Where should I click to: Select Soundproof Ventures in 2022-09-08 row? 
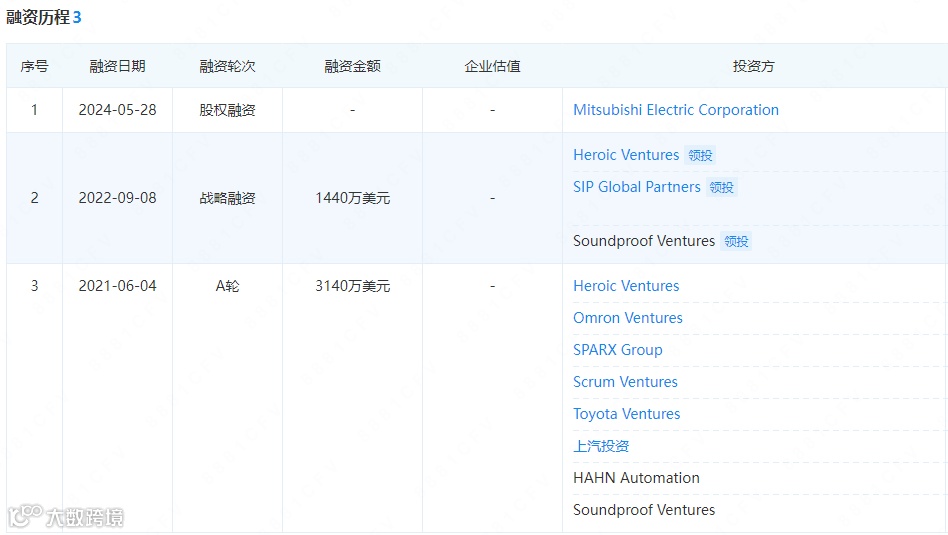coord(643,241)
